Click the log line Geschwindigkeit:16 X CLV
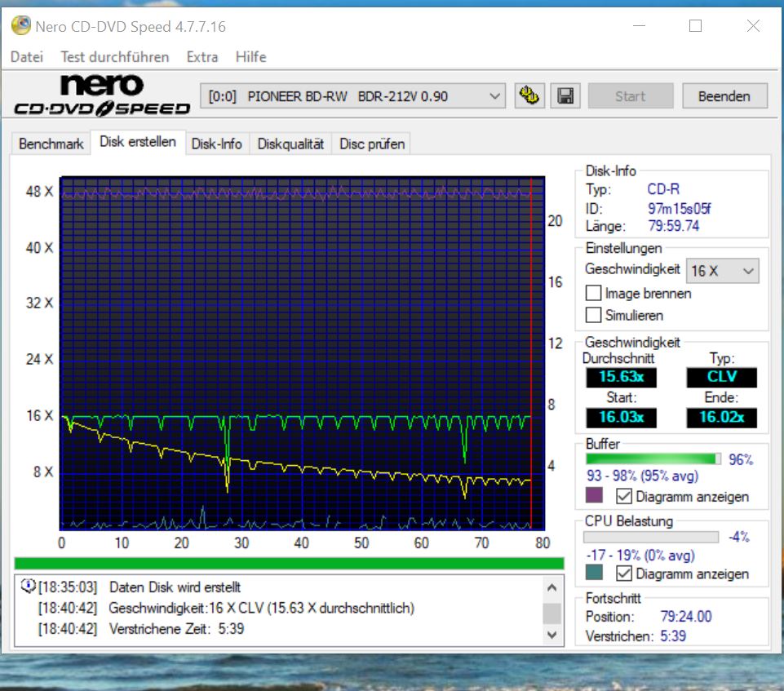Image resolution: width=784 pixels, height=691 pixels. pos(262,608)
